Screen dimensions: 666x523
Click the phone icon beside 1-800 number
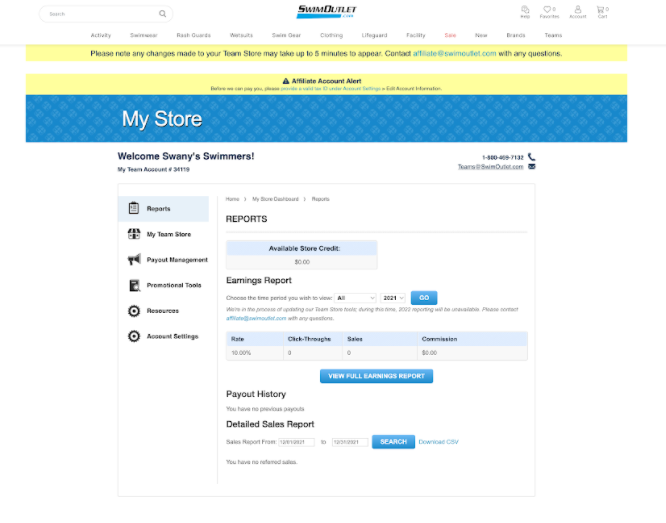tap(531, 157)
